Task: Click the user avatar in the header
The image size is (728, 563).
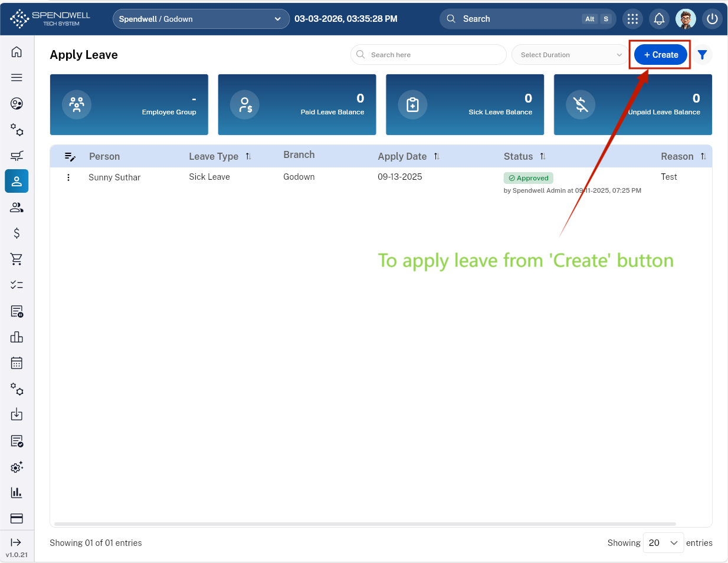Action: click(x=686, y=19)
